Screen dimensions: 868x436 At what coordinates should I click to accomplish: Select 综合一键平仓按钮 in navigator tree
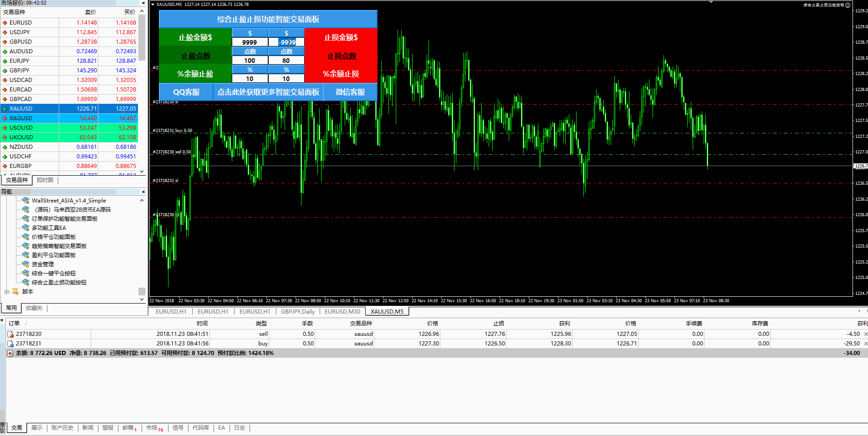coord(54,273)
